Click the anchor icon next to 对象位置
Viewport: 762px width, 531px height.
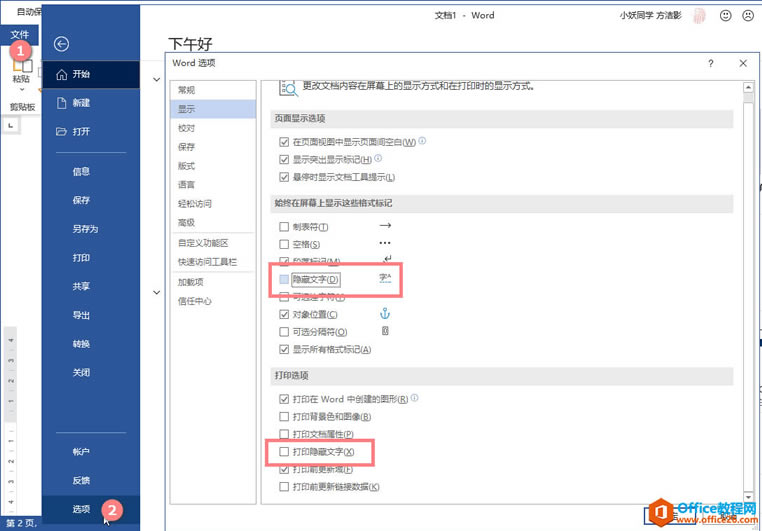[x=385, y=313]
